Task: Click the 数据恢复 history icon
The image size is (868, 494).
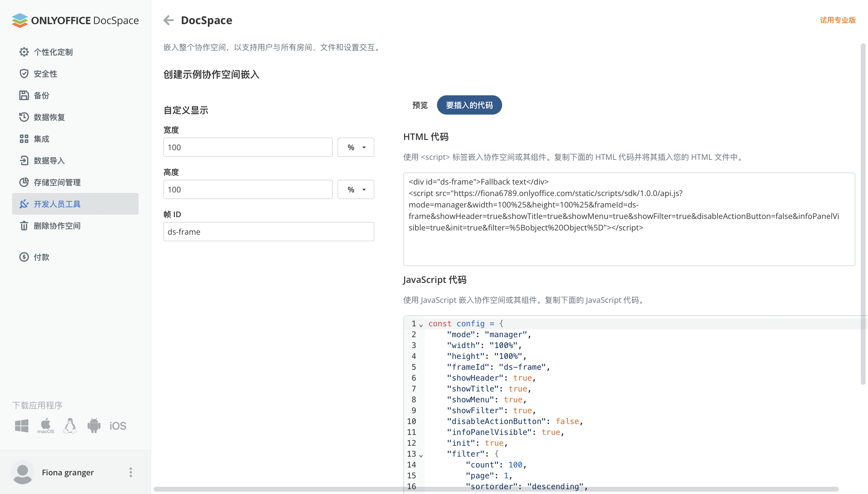Action: click(24, 117)
